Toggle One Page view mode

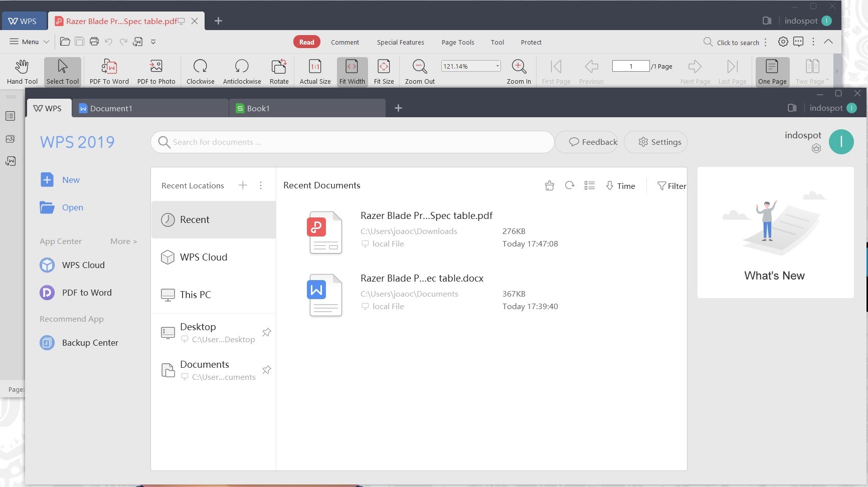772,71
